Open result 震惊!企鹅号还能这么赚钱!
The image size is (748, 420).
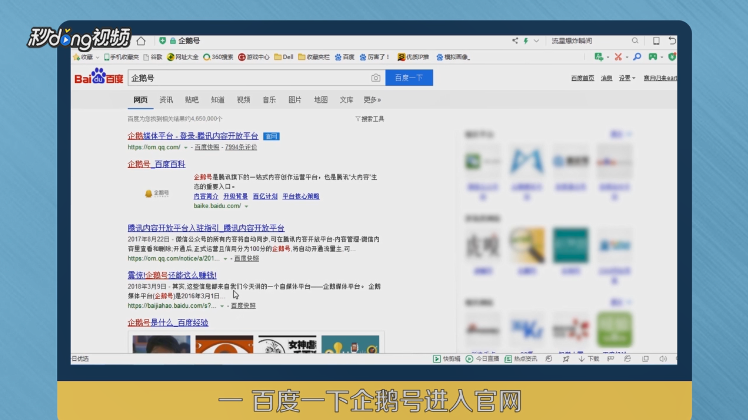[x=172, y=275]
